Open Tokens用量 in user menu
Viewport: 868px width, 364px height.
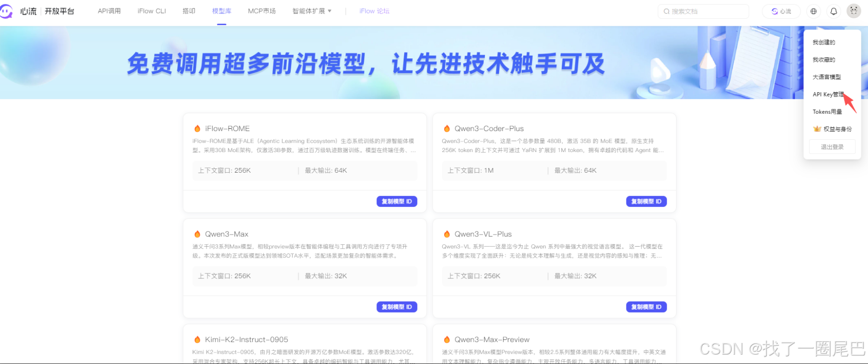(x=827, y=111)
